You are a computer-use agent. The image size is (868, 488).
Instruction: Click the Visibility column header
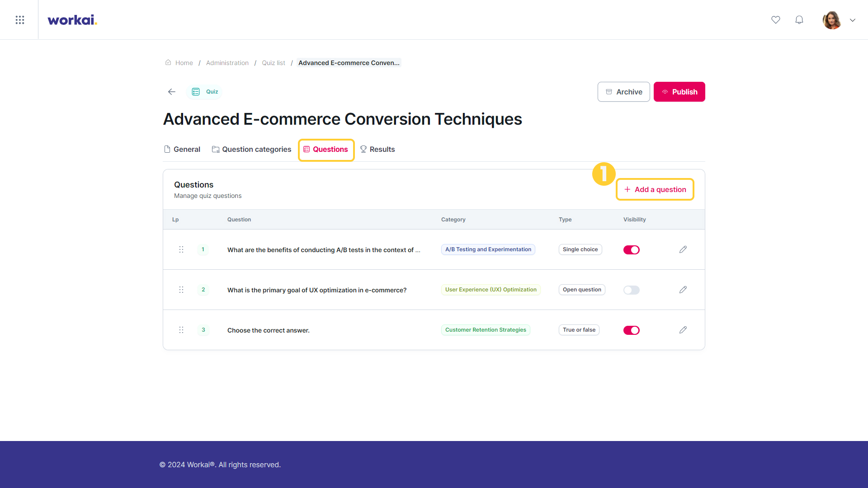(x=635, y=220)
